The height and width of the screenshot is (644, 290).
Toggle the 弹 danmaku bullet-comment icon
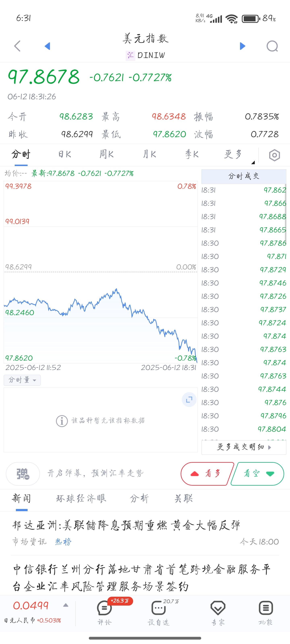(23, 474)
